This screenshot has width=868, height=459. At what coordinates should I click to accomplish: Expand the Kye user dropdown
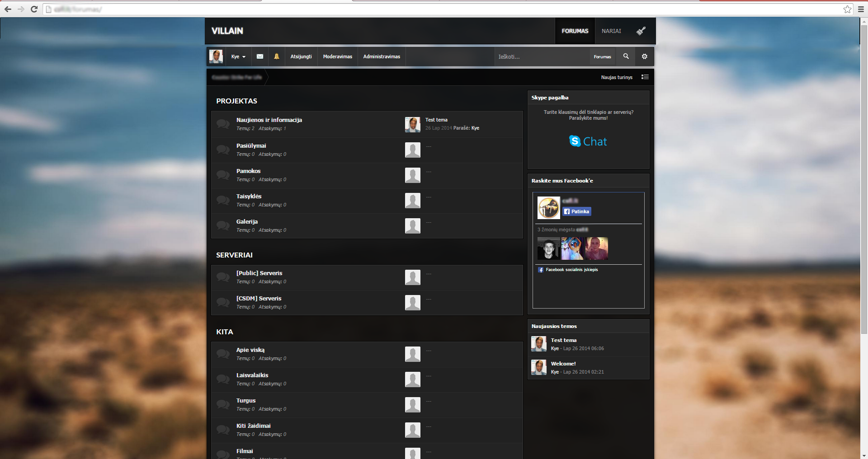click(x=238, y=56)
